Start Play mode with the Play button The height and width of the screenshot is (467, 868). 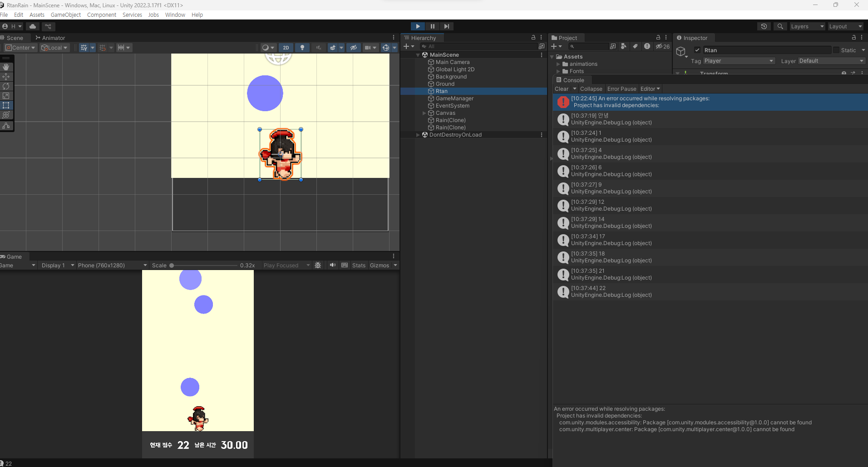418,26
